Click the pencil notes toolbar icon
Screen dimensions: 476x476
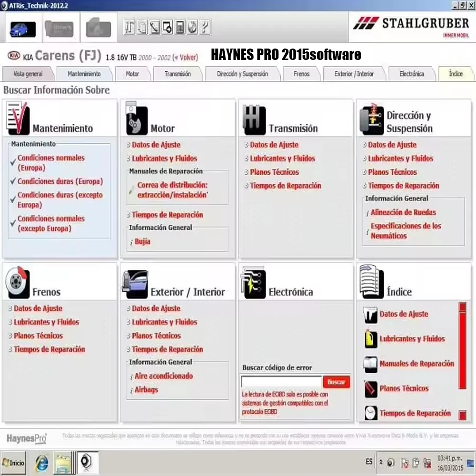point(155,27)
